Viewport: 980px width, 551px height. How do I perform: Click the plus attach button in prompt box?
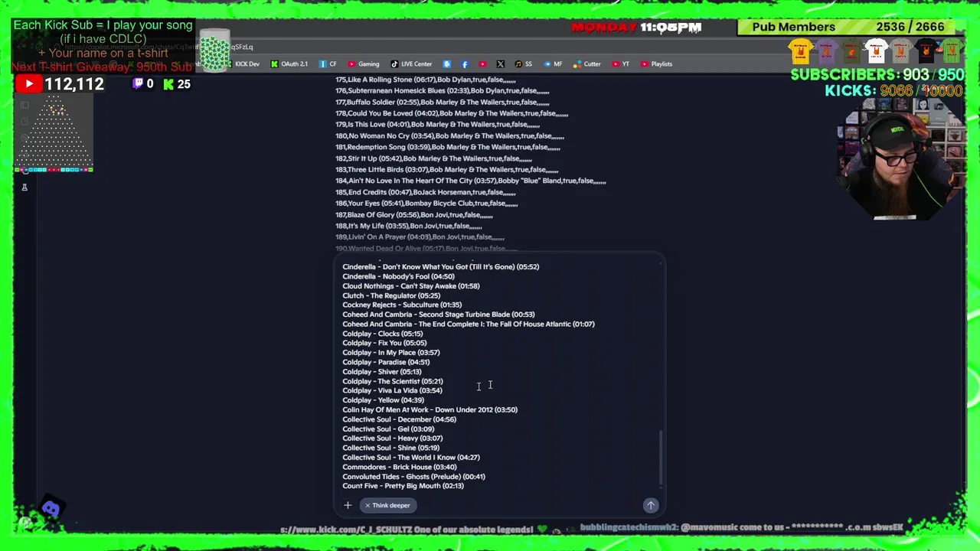pos(348,505)
